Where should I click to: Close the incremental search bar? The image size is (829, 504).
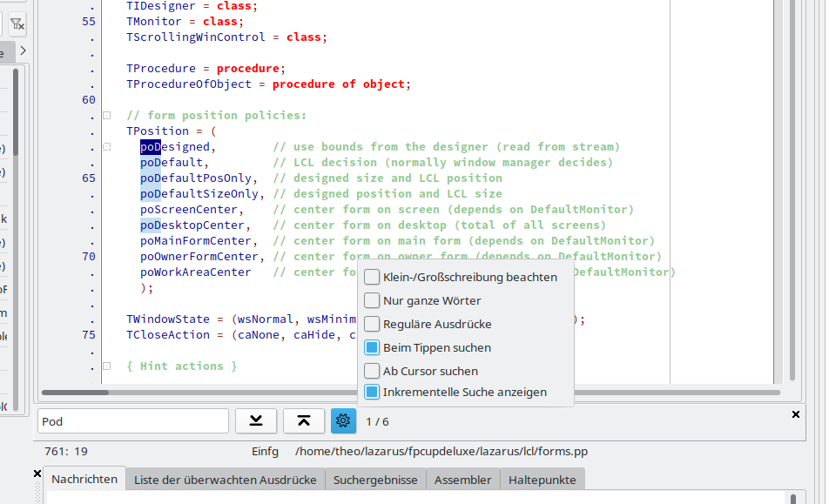click(x=796, y=414)
